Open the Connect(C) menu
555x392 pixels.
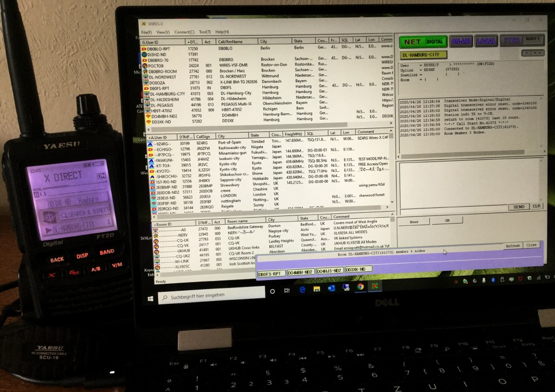[184, 32]
